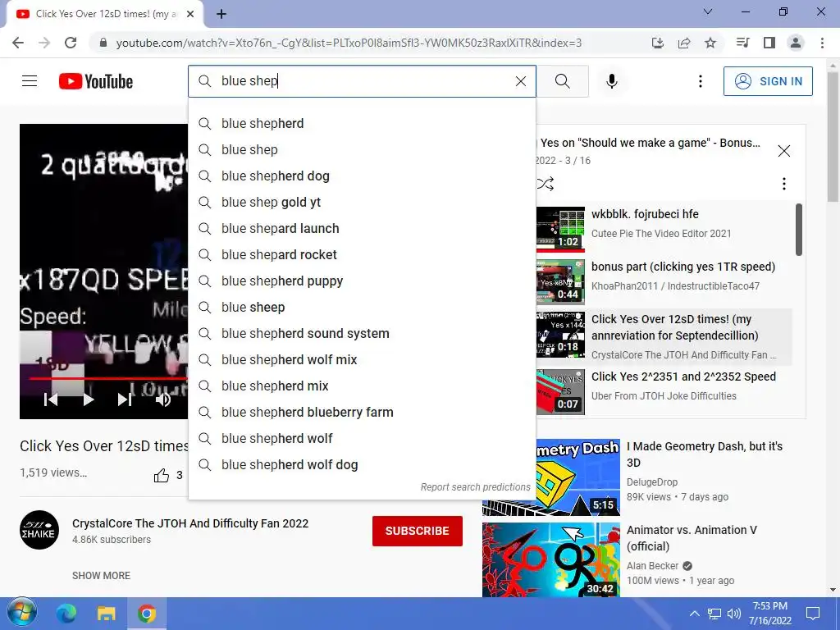The width and height of the screenshot is (840, 630).
Task: Select suggestion "blue shepherd dog"
Action: click(x=362, y=176)
